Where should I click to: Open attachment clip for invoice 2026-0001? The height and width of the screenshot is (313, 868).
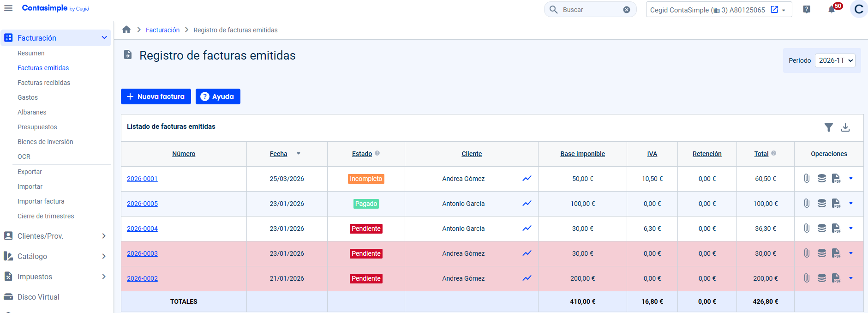807,179
